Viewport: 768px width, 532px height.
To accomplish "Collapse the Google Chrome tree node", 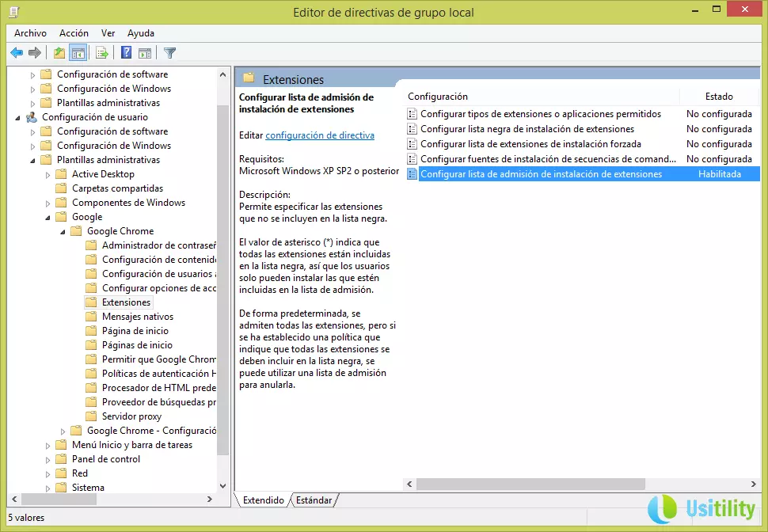I will pos(63,231).
